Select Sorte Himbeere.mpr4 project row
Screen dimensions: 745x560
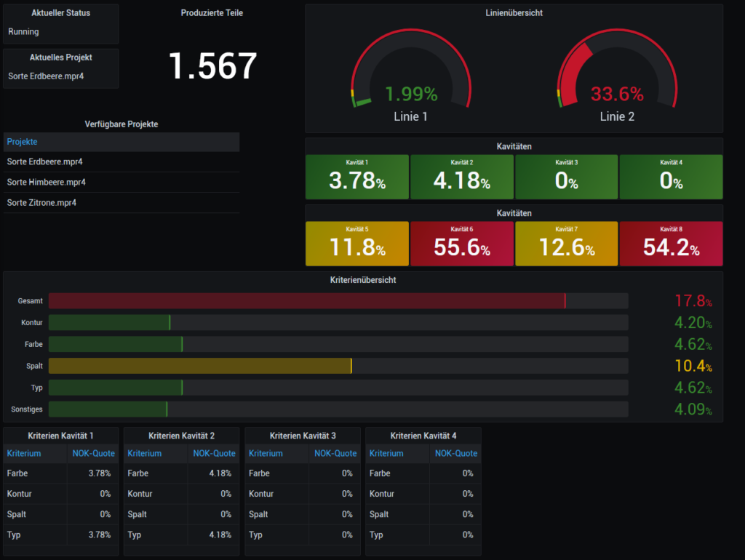[x=121, y=183]
